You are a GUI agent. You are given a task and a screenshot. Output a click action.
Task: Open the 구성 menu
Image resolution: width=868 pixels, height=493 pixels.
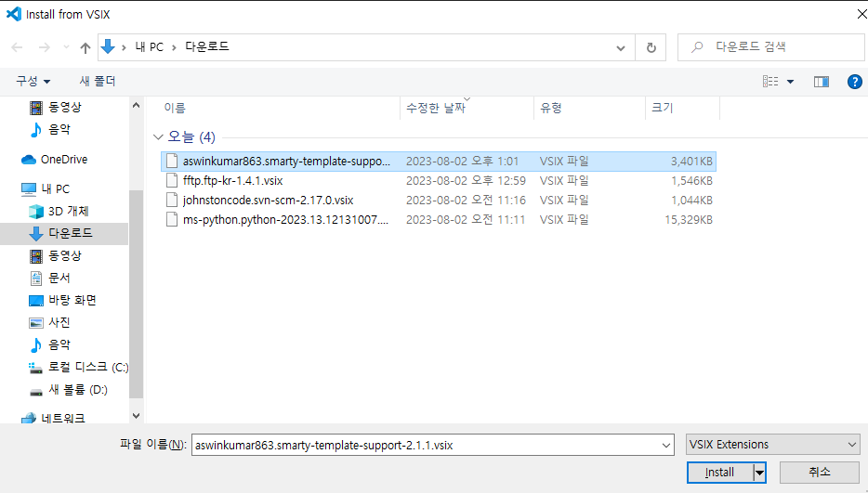click(x=33, y=82)
